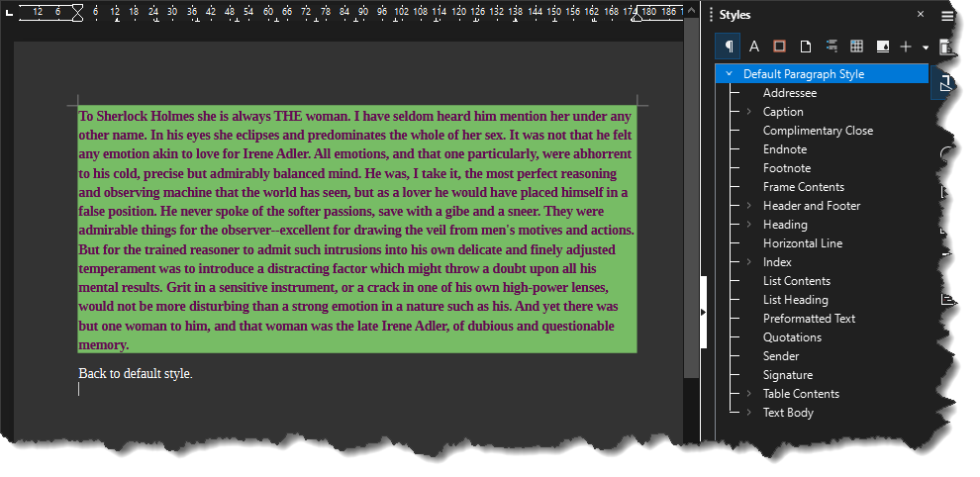
Task: Open the New Style dropdown arrow
Action: click(x=926, y=47)
